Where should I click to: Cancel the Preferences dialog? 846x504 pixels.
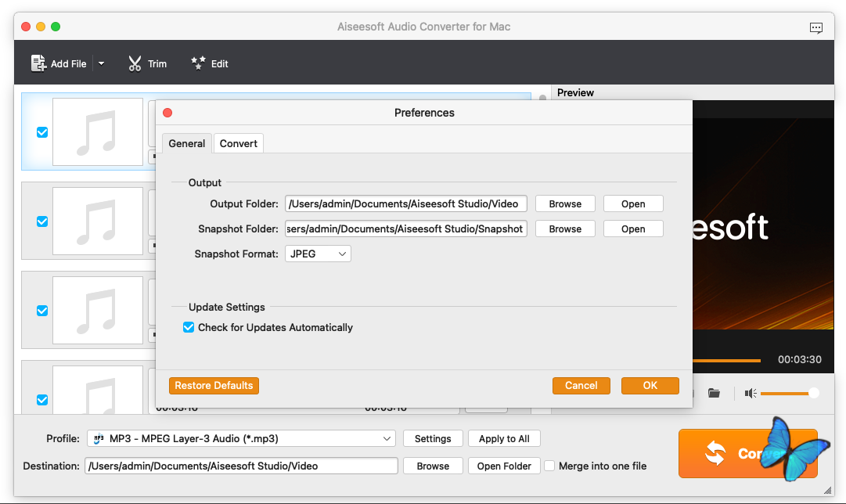pyautogui.click(x=581, y=386)
